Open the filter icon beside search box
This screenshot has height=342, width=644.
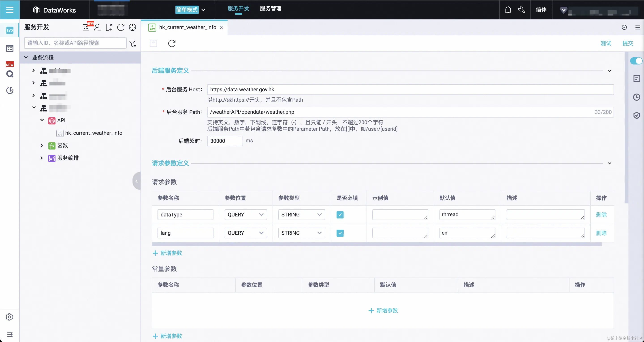pos(132,44)
